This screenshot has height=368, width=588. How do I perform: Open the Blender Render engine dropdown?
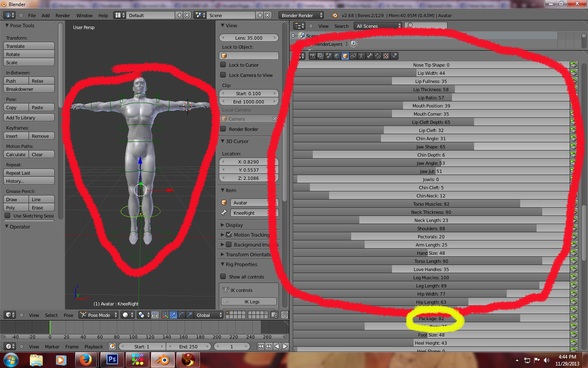[301, 15]
